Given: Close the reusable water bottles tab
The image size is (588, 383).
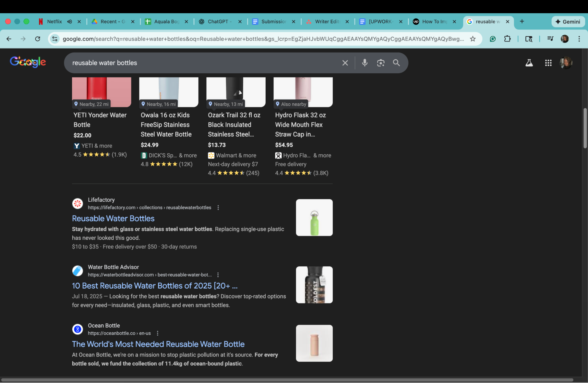Looking at the screenshot, I should (507, 21).
